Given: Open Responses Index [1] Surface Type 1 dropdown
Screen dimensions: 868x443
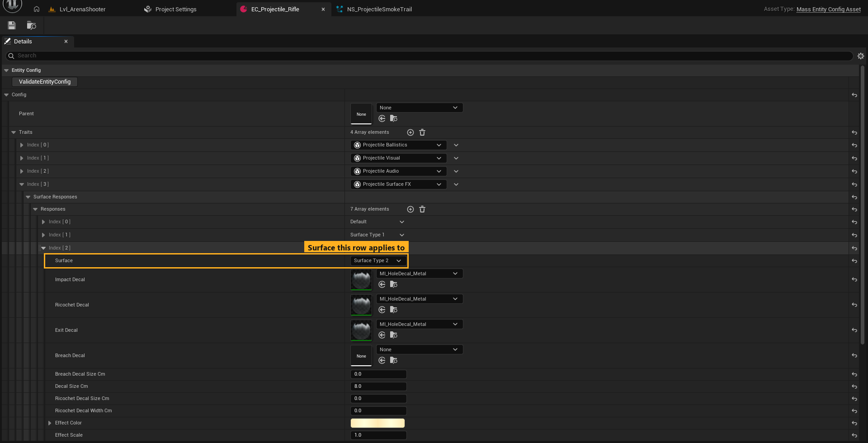Looking at the screenshot, I should (377, 235).
